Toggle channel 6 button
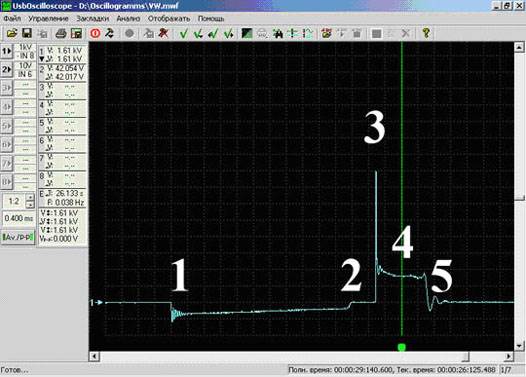Viewport: 526px width, 377px height. [7, 145]
